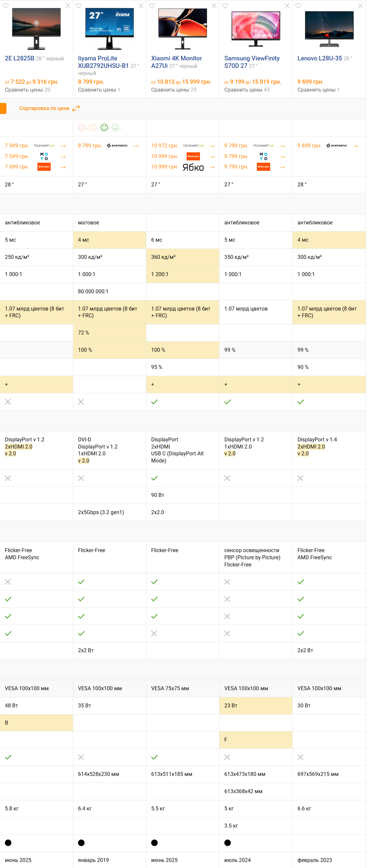Screen dimensions: 369x868
Task: Open the Iiyama ProLite XUB2792UHSU-B1 product page
Action: click(x=103, y=62)
